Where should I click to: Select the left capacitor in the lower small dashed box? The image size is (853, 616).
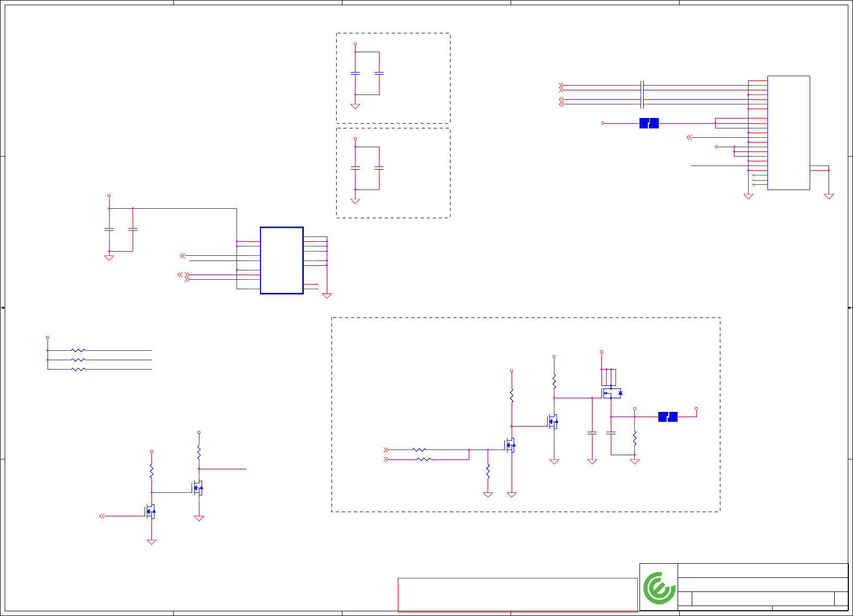point(355,168)
